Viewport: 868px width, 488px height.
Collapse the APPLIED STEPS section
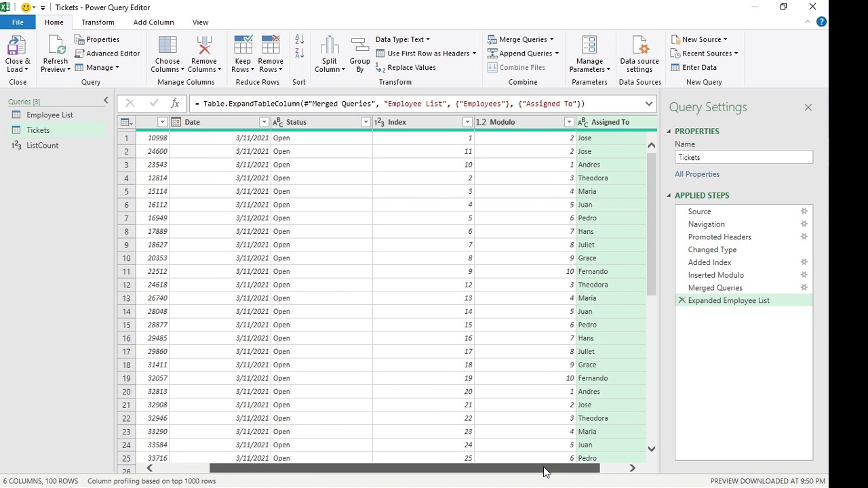(668, 196)
